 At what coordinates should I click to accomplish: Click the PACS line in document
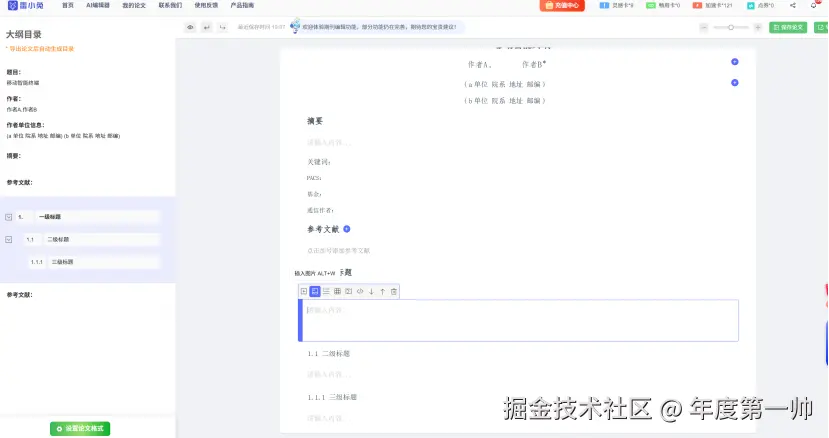314,178
